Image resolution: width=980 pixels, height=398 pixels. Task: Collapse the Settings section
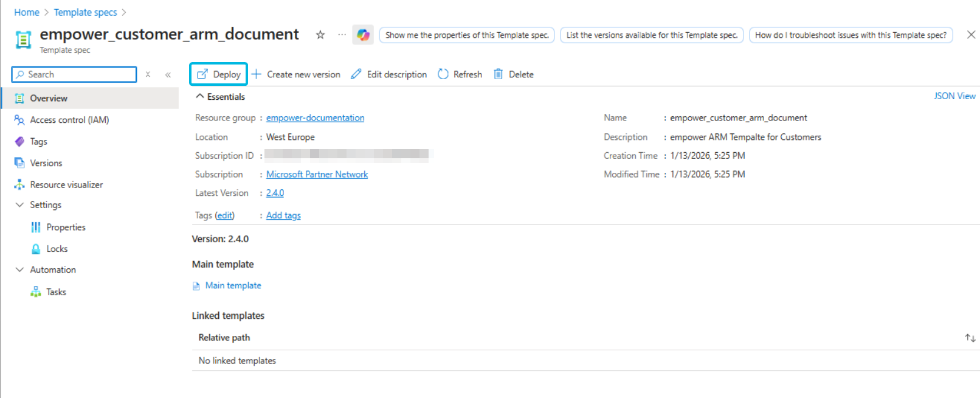click(19, 205)
